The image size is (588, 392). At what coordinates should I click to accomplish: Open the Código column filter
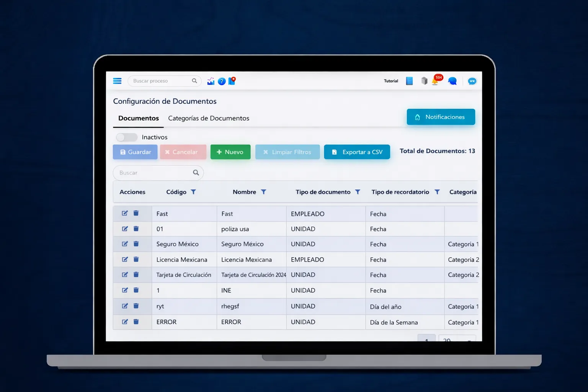point(193,192)
